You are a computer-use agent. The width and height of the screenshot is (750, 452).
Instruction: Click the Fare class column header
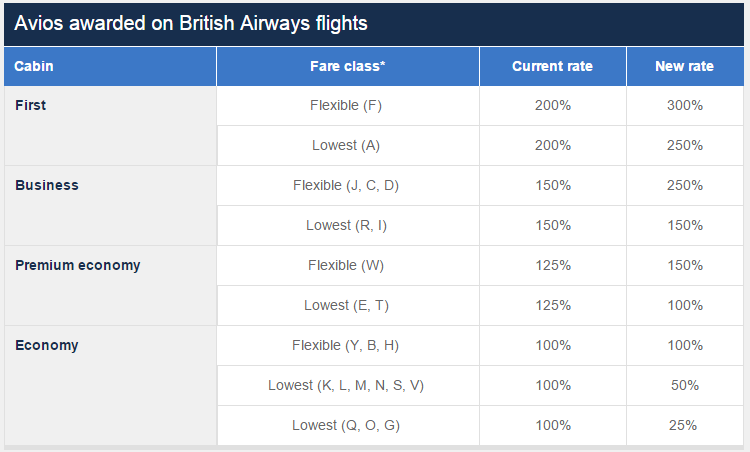(347, 66)
